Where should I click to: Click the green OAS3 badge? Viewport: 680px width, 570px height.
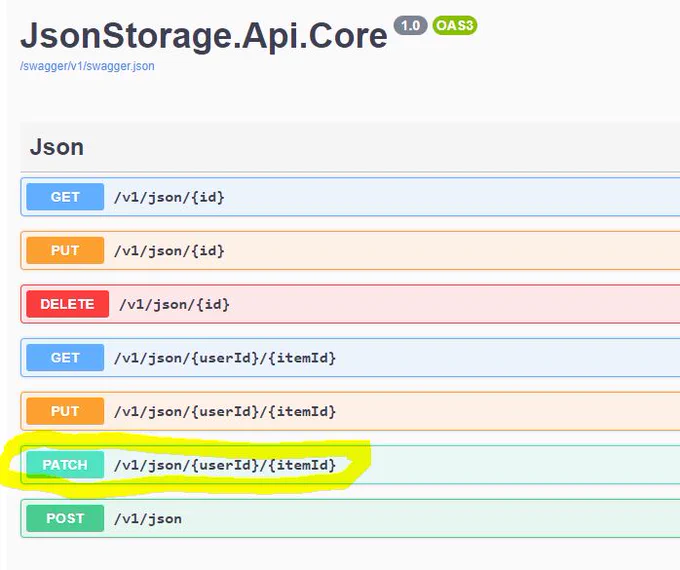click(x=454, y=25)
